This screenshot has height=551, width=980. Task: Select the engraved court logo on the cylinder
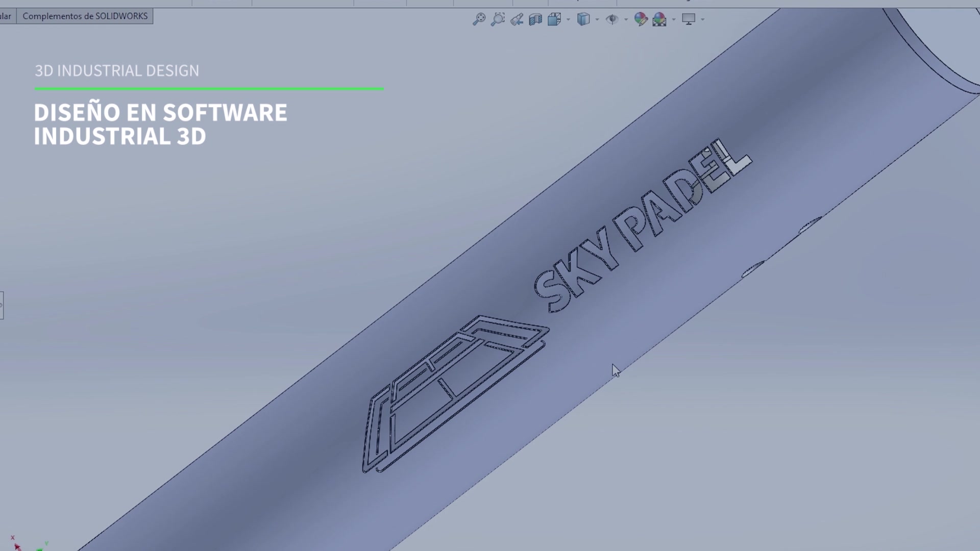click(x=455, y=394)
